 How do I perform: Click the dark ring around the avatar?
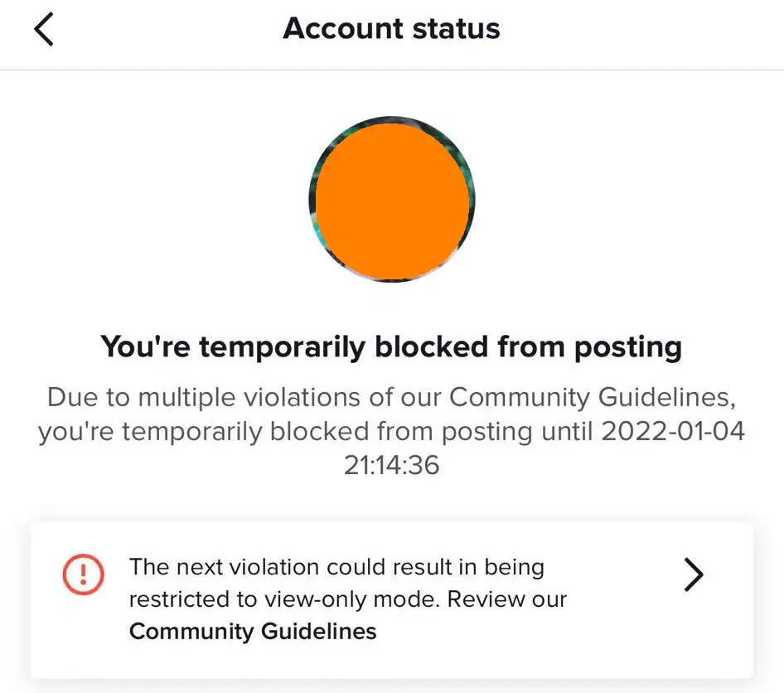coord(312,200)
